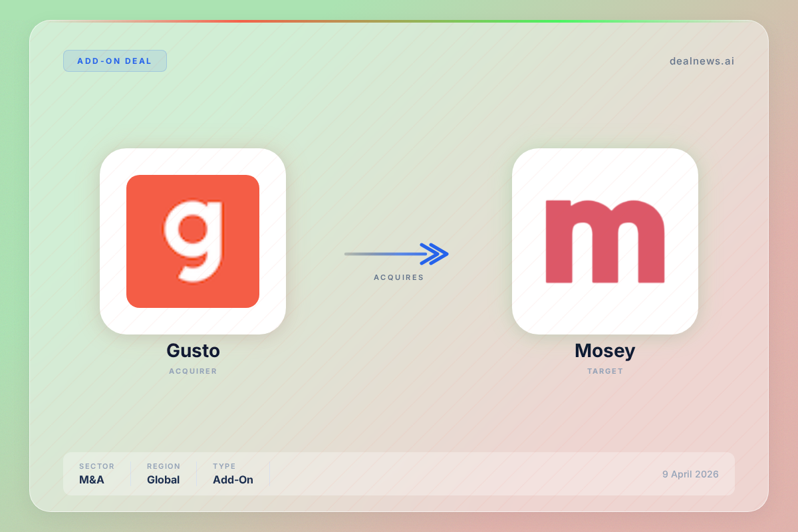Open the dealnews.ai link
Image resolution: width=798 pixels, height=532 pixels.
(x=702, y=61)
